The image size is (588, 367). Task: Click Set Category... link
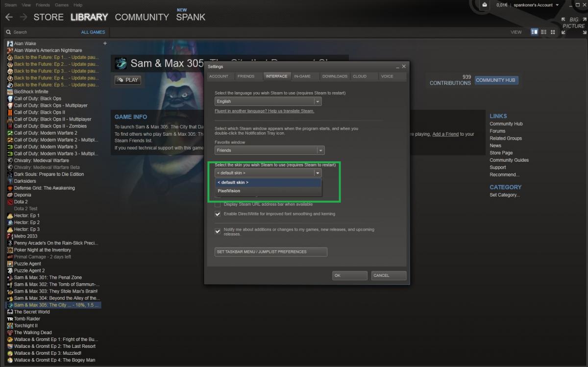(505, 195)
